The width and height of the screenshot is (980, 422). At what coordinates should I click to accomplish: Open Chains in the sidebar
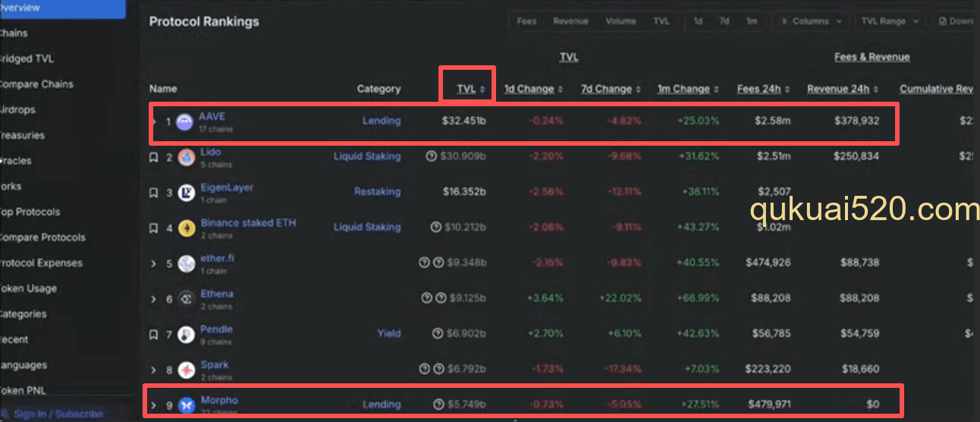pos(14,33)
